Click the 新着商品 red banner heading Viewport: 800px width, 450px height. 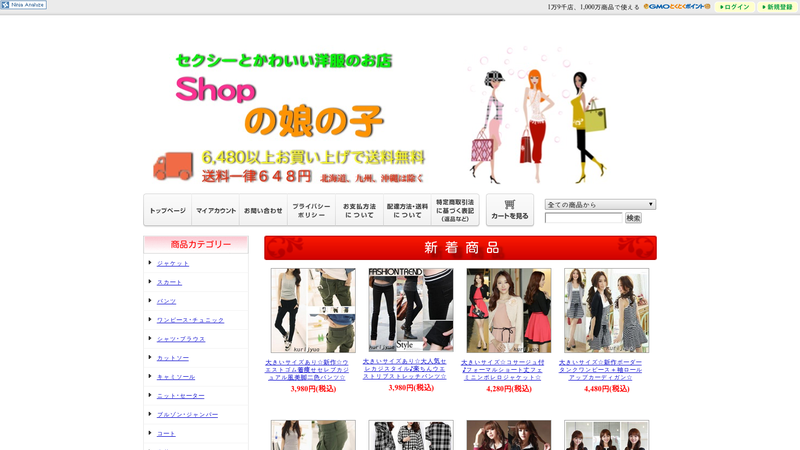[x=460, y=247]
